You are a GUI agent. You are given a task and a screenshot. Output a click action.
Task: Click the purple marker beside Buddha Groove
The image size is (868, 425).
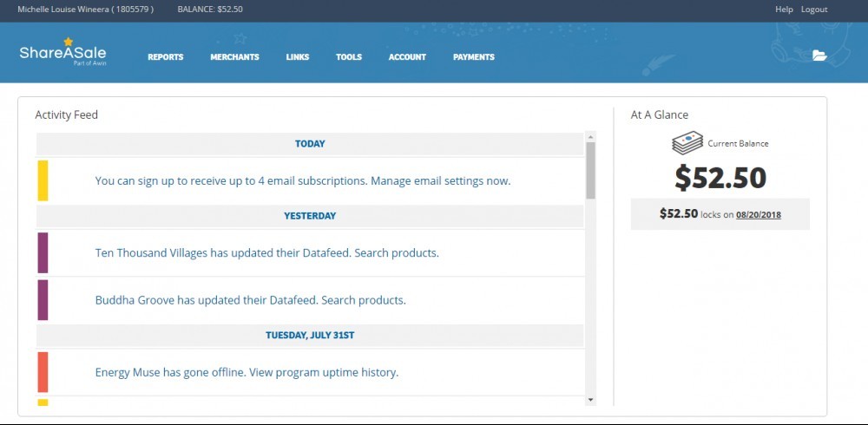(x=43, y=300)
